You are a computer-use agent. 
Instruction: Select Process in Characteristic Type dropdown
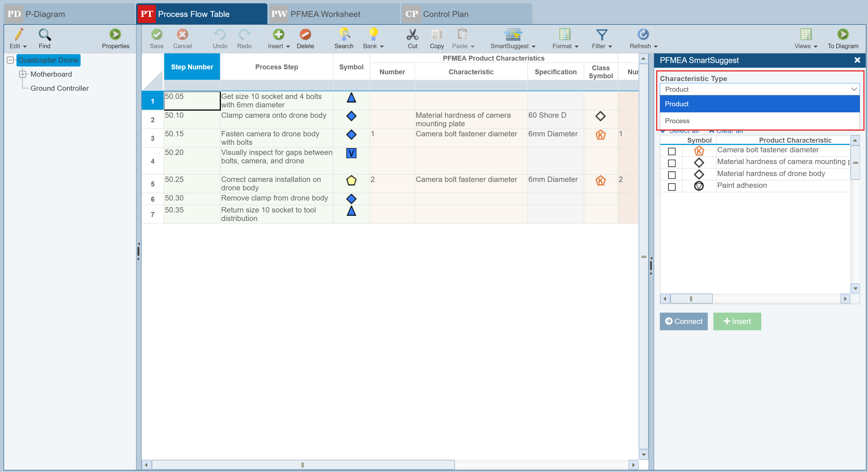(677, 121)
